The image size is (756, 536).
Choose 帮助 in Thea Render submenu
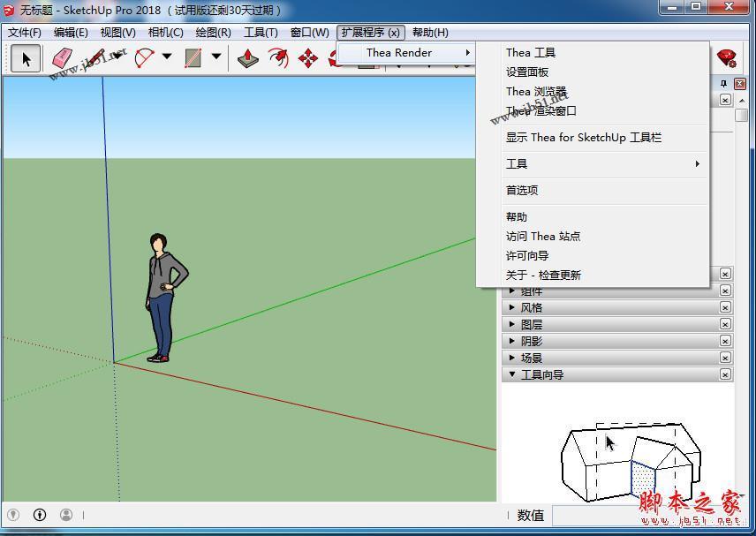(x=592, y=217)
